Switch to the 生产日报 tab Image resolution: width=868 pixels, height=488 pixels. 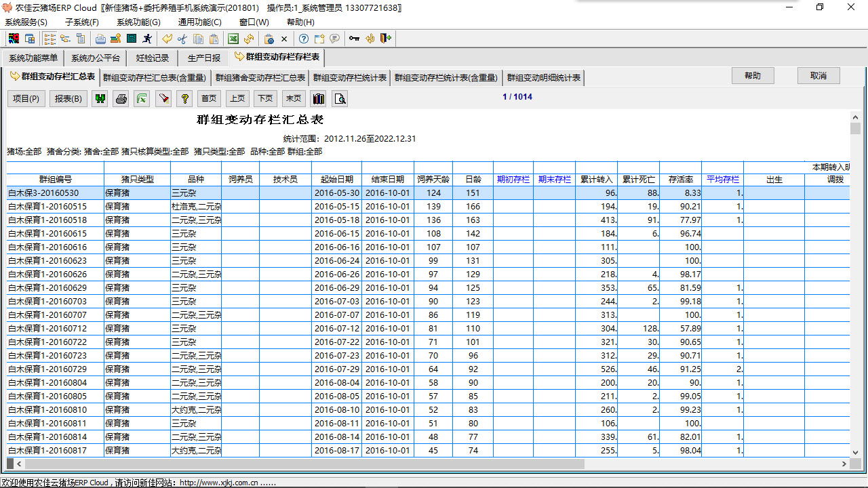point(203,58)
